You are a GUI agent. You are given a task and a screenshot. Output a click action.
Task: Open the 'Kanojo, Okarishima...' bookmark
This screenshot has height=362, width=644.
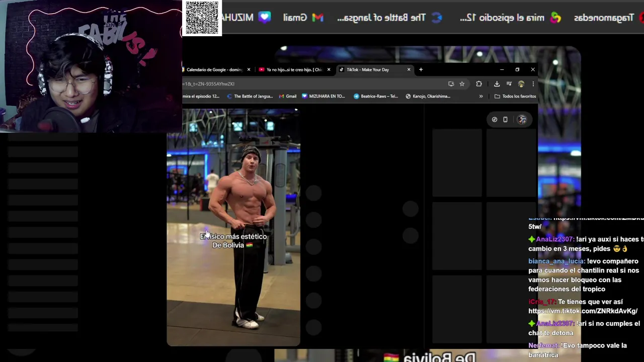(428, 96)
